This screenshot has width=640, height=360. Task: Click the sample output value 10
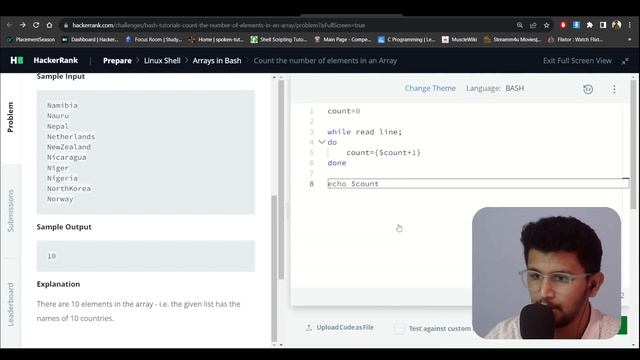(x=51, y=256)
